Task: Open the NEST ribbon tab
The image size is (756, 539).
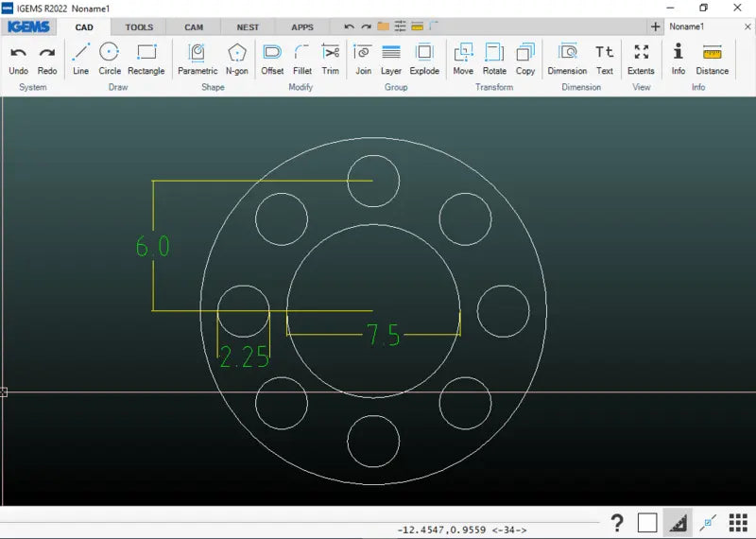Action: (x=248, y=27)
